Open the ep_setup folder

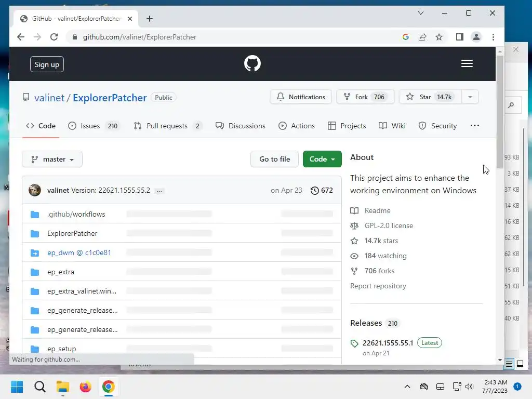[62, 349]
